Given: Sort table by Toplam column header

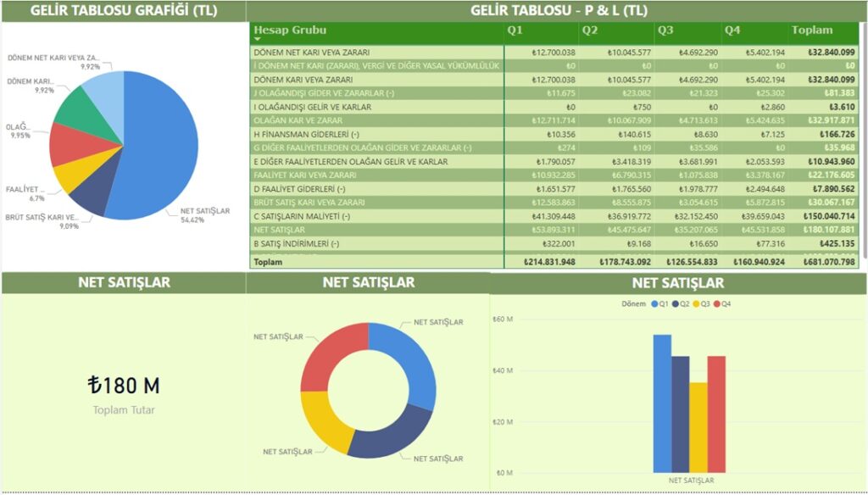Looking at the screenshot, I should coord(811,31).
